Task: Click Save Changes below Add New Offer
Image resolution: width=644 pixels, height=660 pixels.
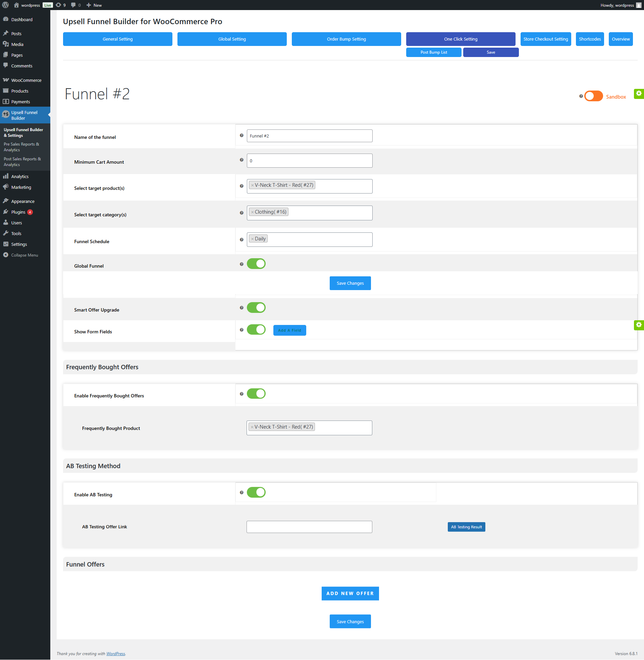Action: click(x=350, y=622)
